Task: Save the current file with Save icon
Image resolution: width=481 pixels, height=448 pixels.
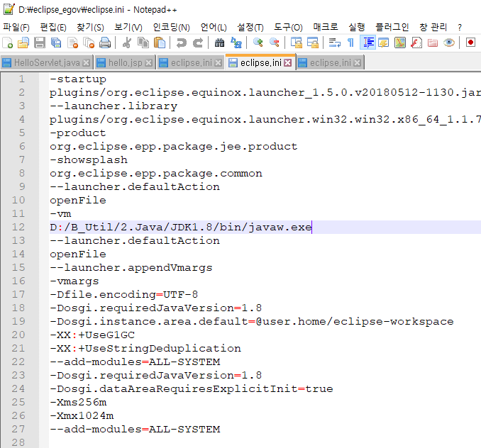Action: pos(40,43)
